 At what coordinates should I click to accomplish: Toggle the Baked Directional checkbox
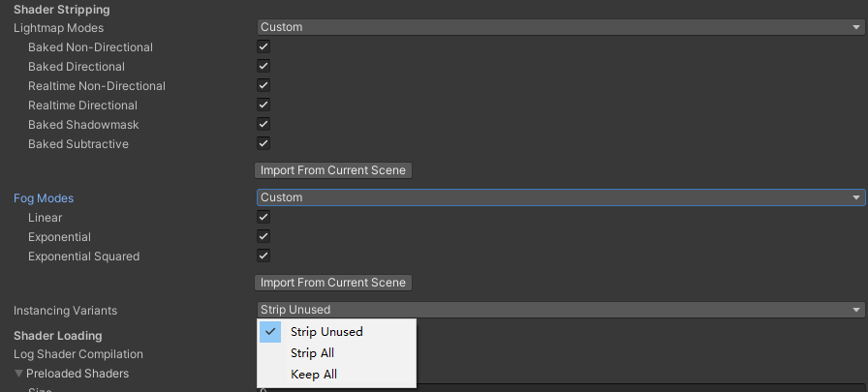pyautogui.click(x=263, y=66)
